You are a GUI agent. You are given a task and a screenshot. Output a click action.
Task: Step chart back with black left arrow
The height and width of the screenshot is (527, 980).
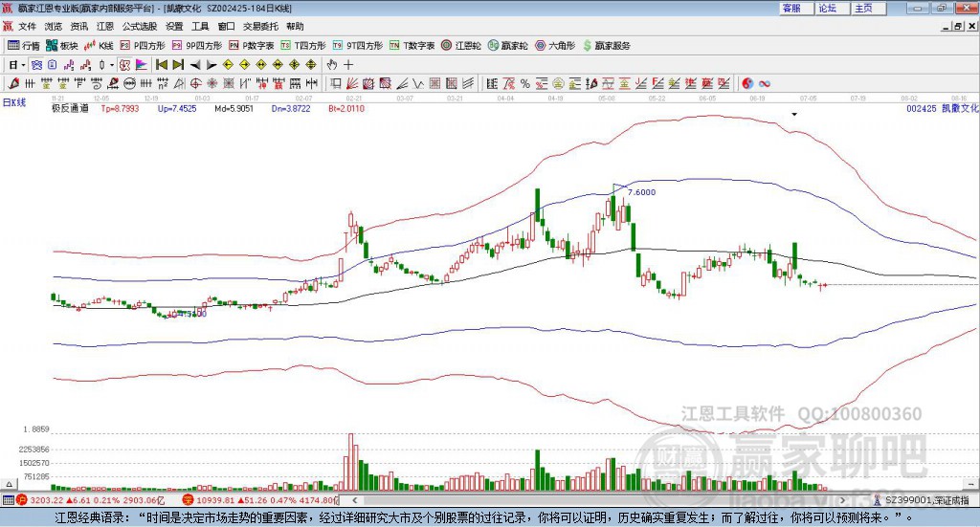point(195,65)
